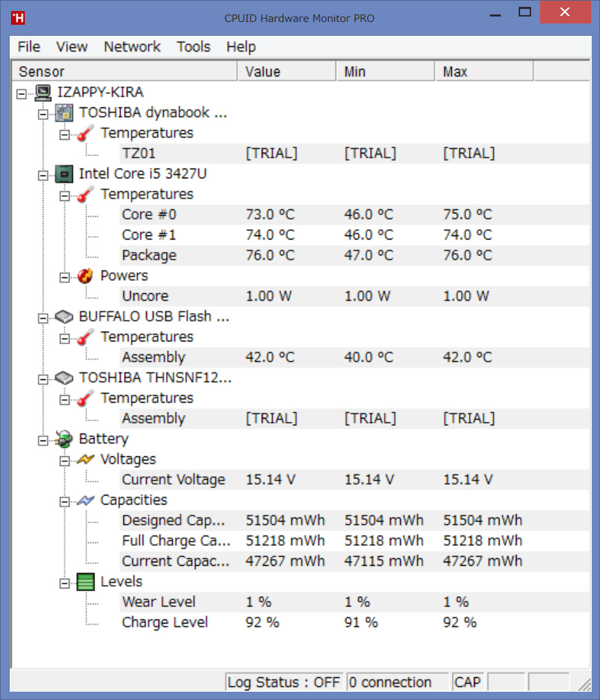Screen dimensions: 600x700
Task: Collapse the Intel Core i5 3427U node
Action: (43, 176)
